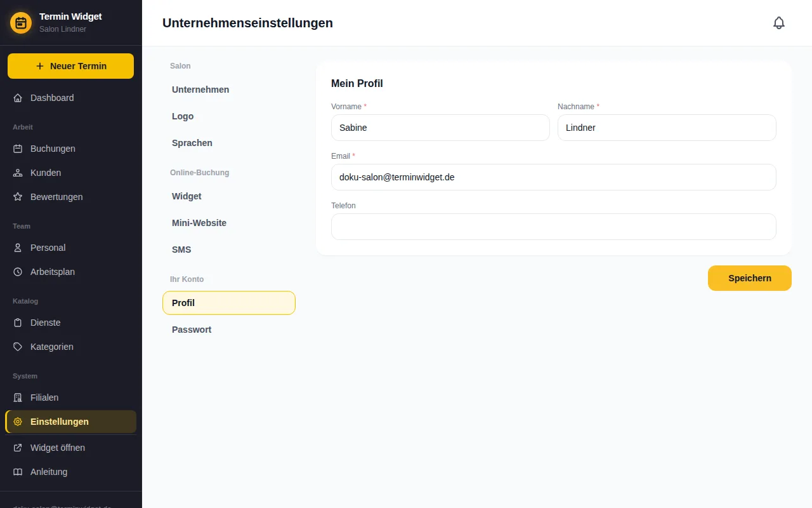Screen dimensions: 812x508
Task: Open the Logo settings section
Action: (229, 116)
